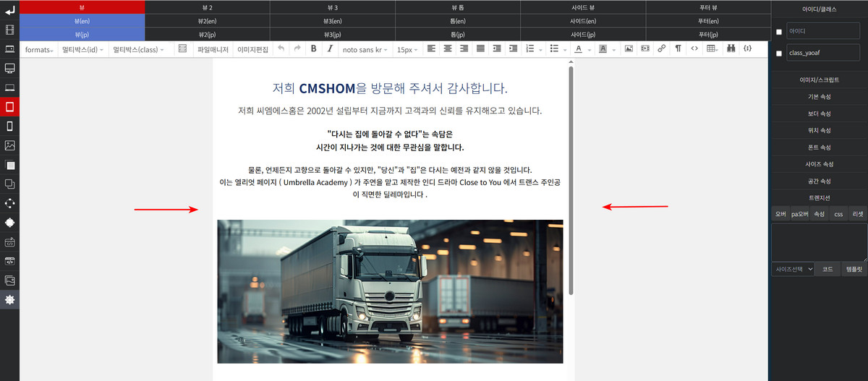This screenshot has width=868, height=381.
Task: Click the settings gear in the left sidebar
Action: point(9,299)
